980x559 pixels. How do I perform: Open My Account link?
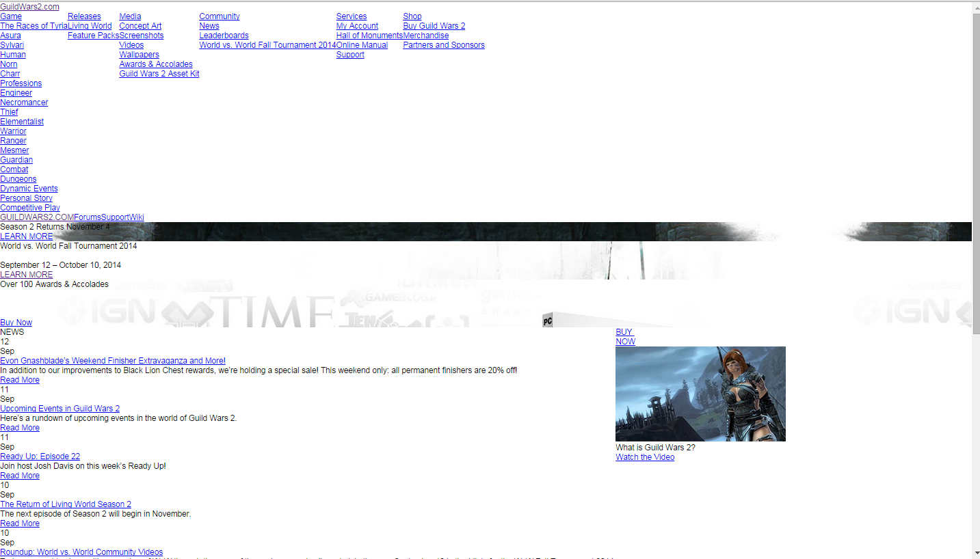(357, 26)
